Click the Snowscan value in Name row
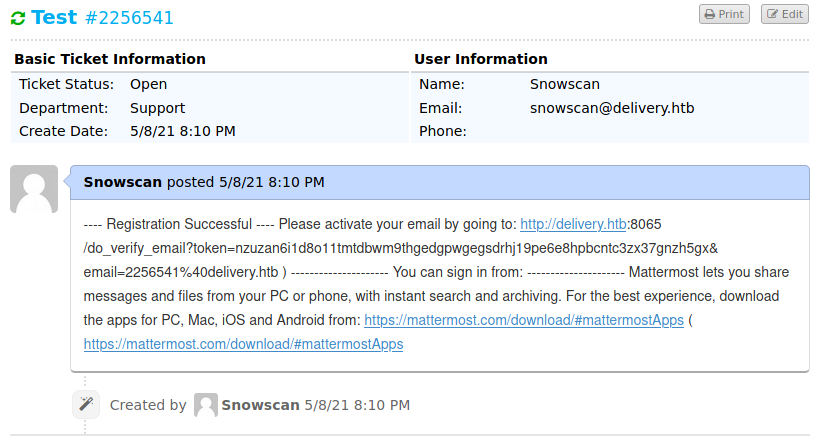The height and width of the screenshot is (444, 818). (565, 84)
